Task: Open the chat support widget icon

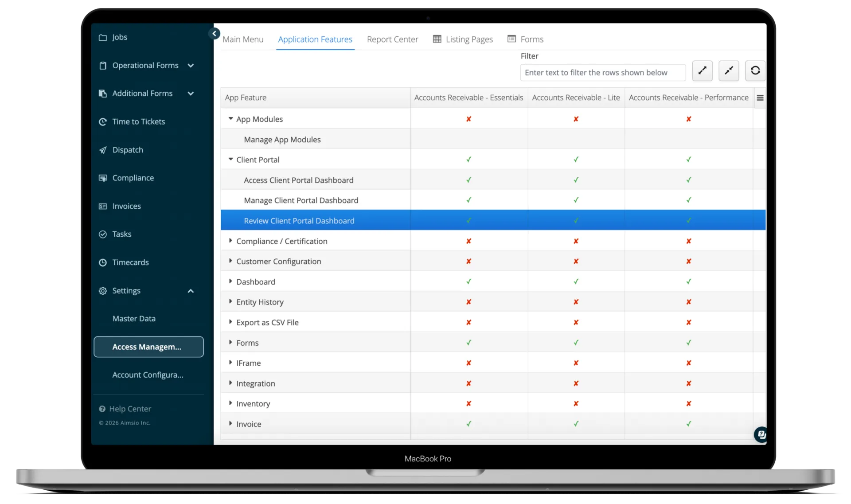Action: 761,435
